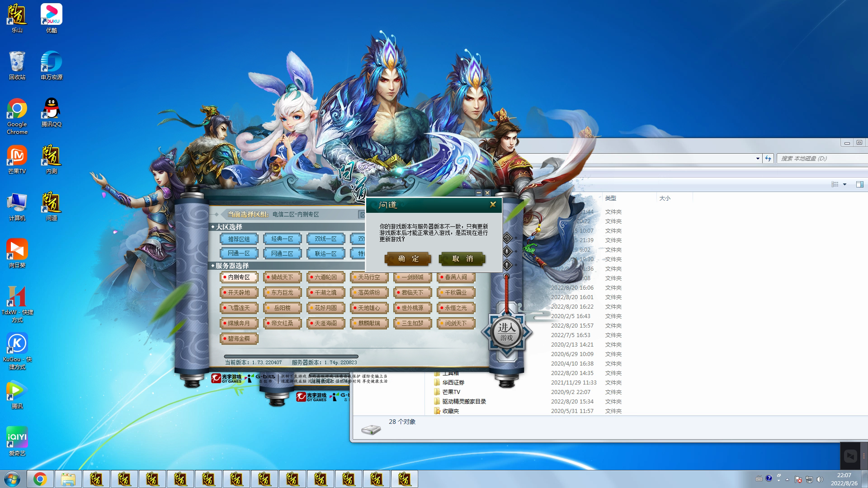Select the 联运一区 region tab
The image size is (868, 488).
coord(325,253)
